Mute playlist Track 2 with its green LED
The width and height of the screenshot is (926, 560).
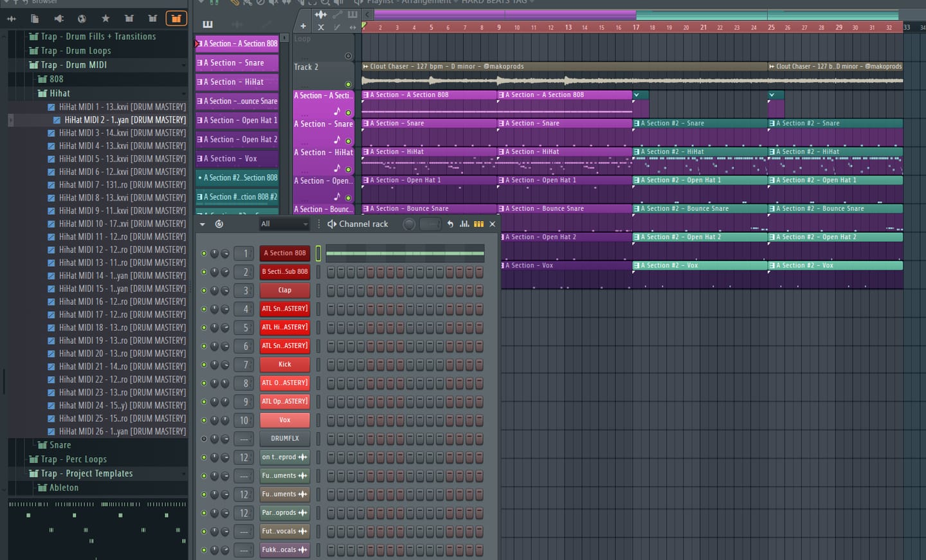click(x=349, y=84)
